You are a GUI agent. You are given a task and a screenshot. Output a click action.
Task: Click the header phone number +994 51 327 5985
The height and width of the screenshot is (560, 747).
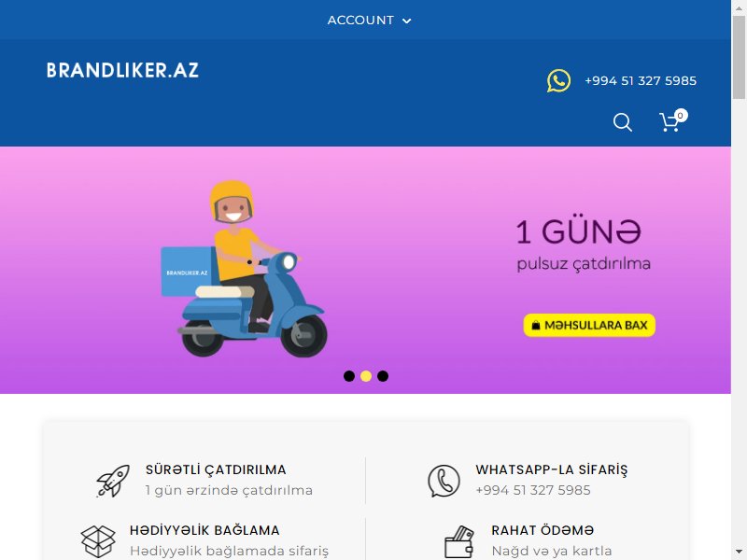(641, 81)
